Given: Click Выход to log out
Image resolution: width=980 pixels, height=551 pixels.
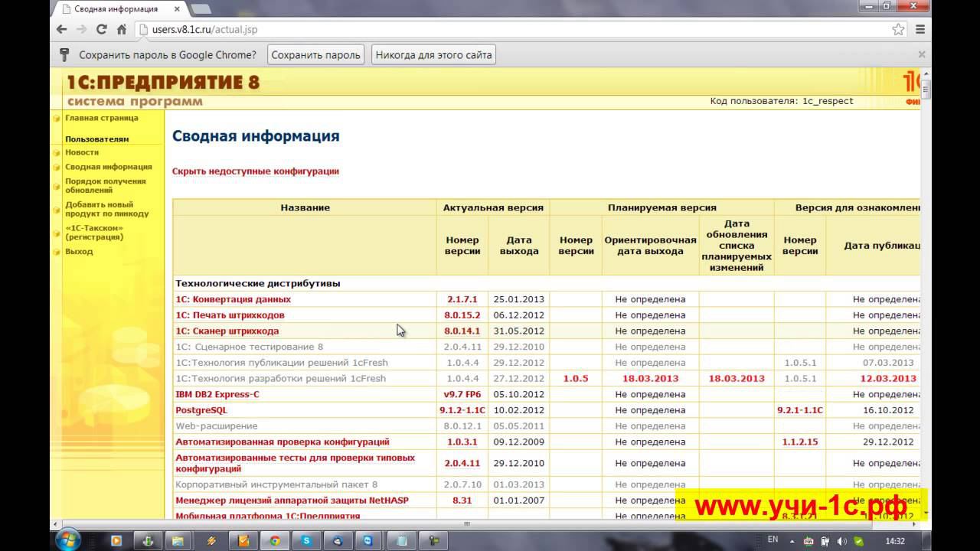Looking at the screenshot, I should tap(79, 252).
